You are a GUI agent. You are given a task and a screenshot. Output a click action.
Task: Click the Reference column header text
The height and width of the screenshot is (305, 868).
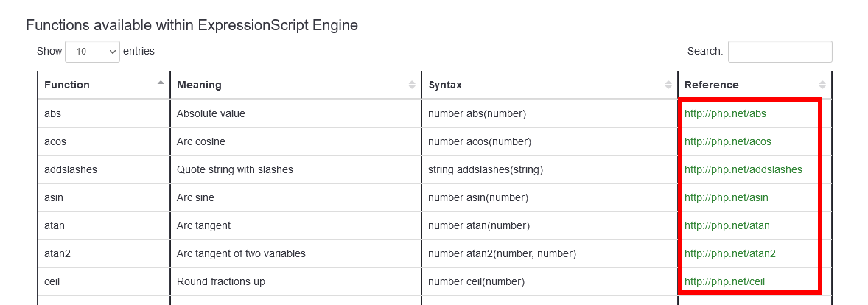click(x=711, y=85)
